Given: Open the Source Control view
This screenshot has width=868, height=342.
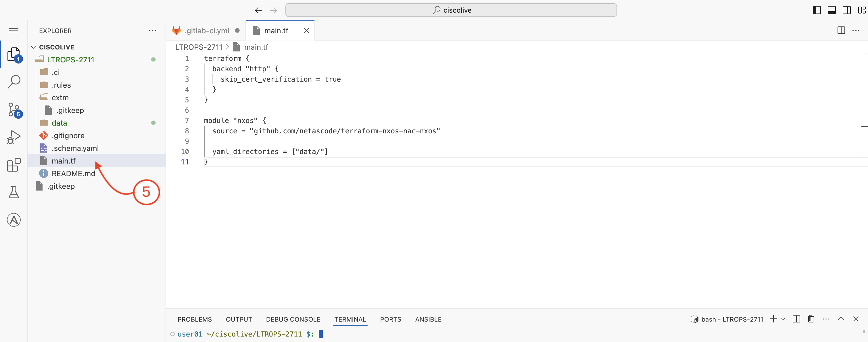Looking at the screenshot, I should click(14, 109).
